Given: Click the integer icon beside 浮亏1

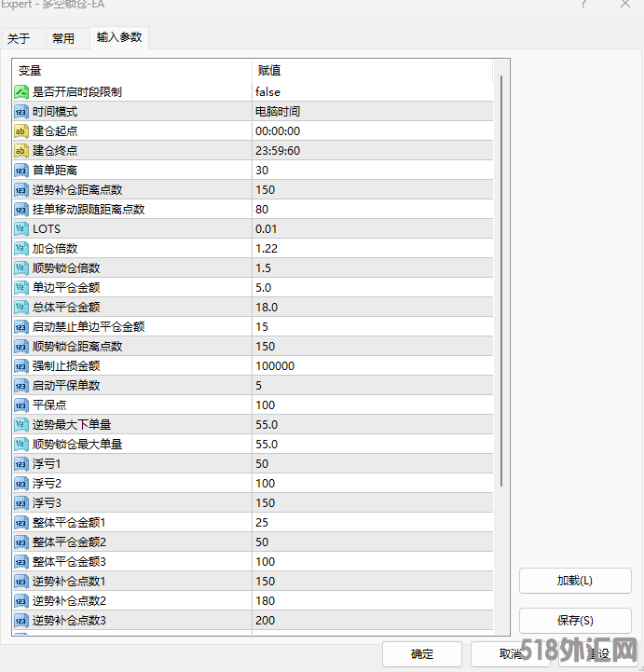Looking at the screenshot, I should tap(21, 464).
